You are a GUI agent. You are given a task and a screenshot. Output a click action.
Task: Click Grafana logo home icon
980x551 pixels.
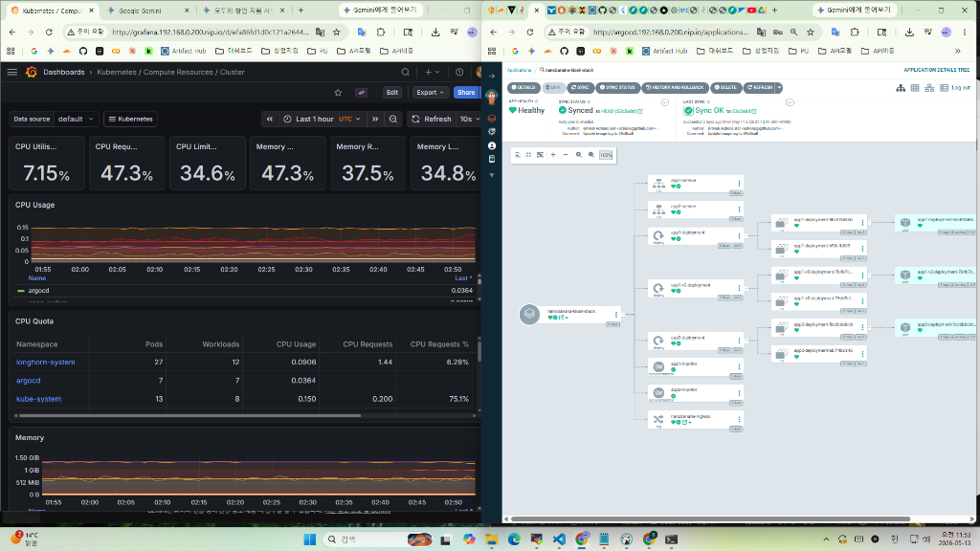tap(32, 72)
